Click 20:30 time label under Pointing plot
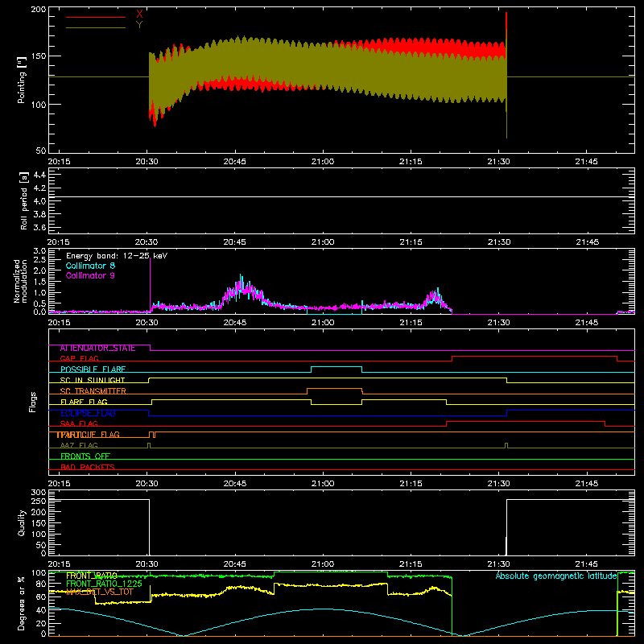Image resolution: width=644 pixels, height=644 pixels. (x=147, y=162)
